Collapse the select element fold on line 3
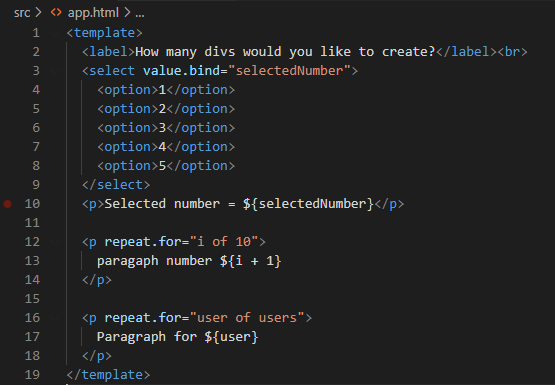 [54, 71]
